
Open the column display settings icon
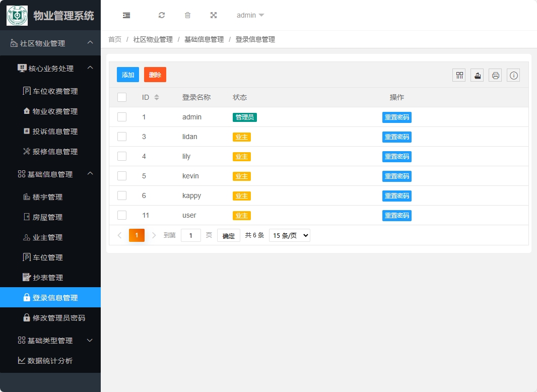[x=458, y=75]
